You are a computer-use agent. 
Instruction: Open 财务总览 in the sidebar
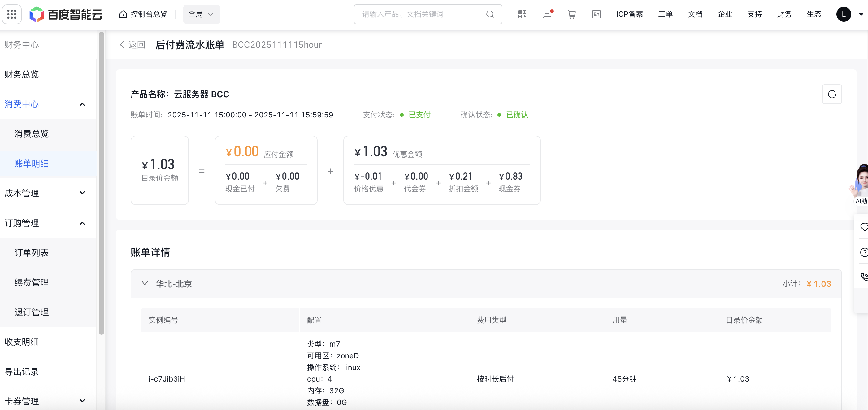coord(22,74)
